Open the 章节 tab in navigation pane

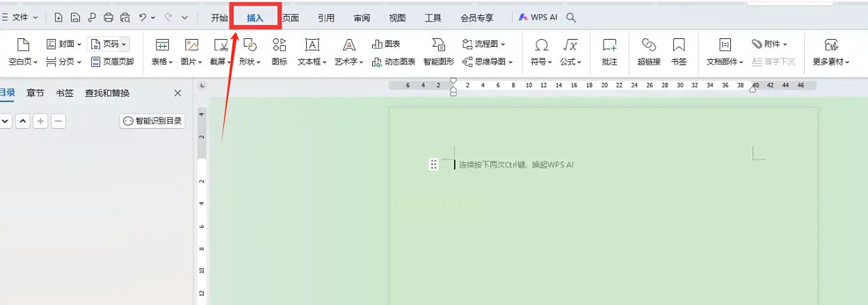click(35, 93)
